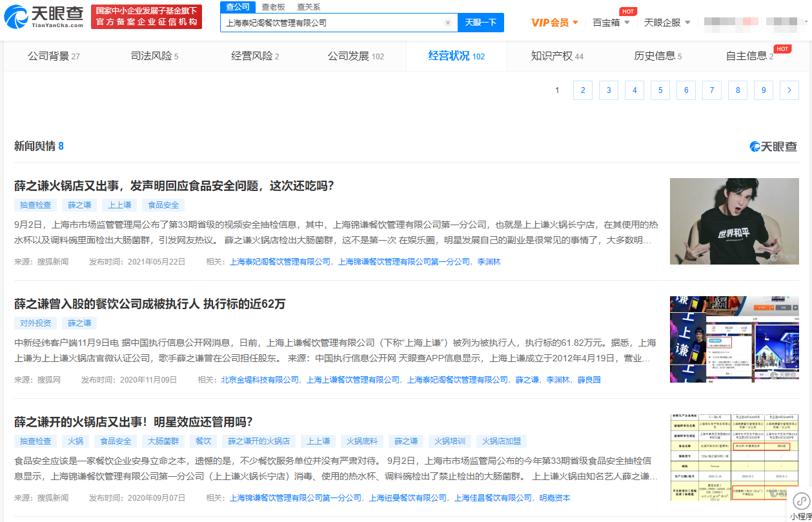Clear the search box with X icon

(x=448, y=23)
